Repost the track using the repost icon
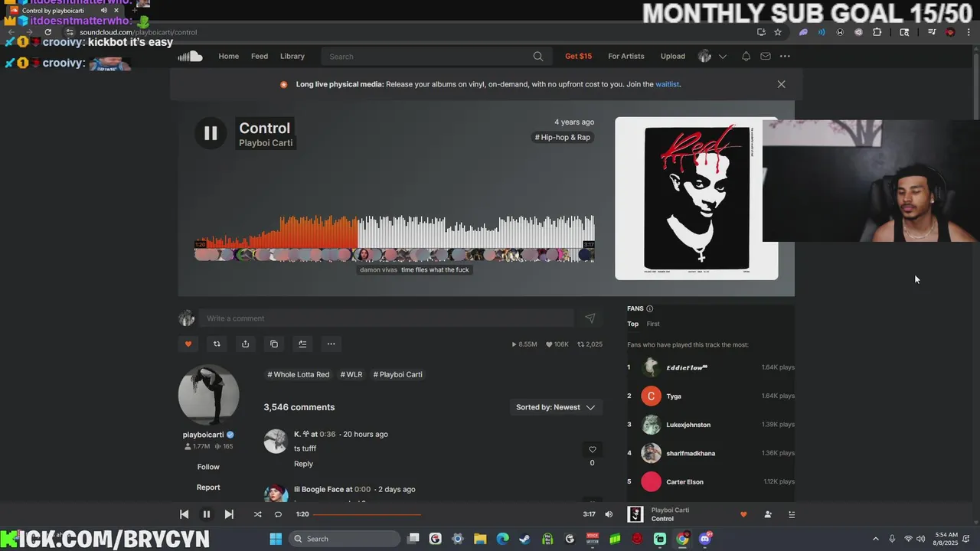 pyautogui.click(x=217, y=344)
